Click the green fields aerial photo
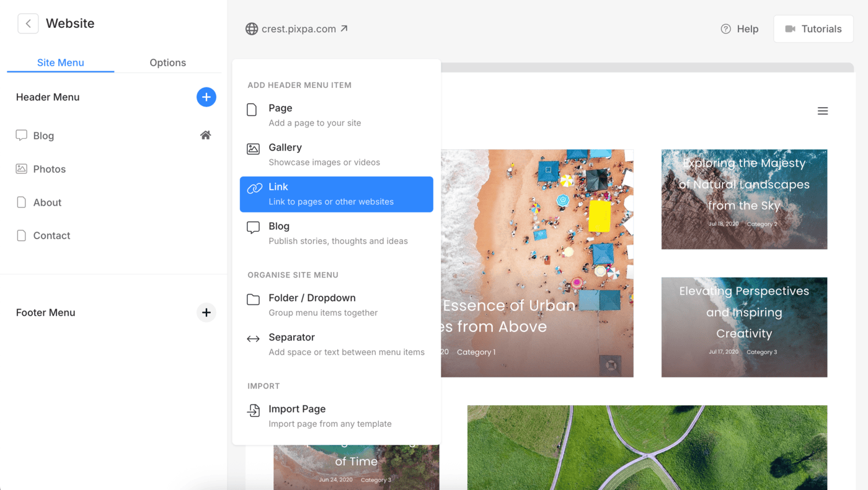The width and height of the screenshot is (868, 490). pyautogui.click(x=647, y=447)
